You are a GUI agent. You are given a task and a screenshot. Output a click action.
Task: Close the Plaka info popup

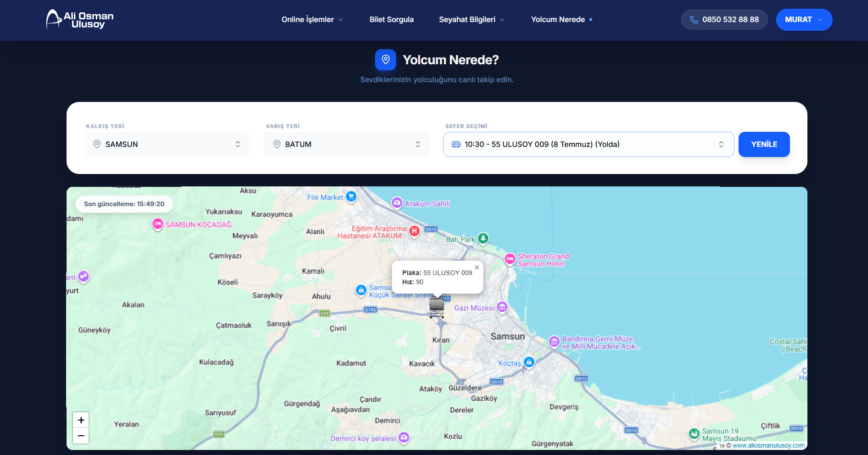point(477,267)
